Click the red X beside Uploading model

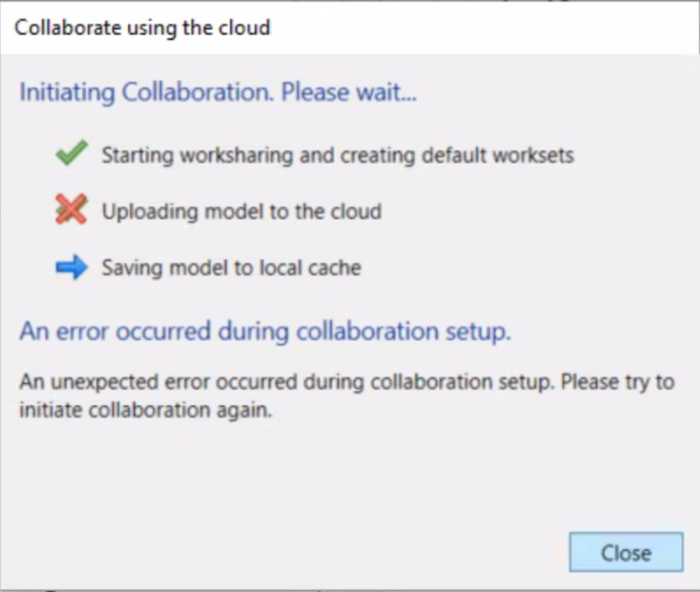[x=72, y=211]
